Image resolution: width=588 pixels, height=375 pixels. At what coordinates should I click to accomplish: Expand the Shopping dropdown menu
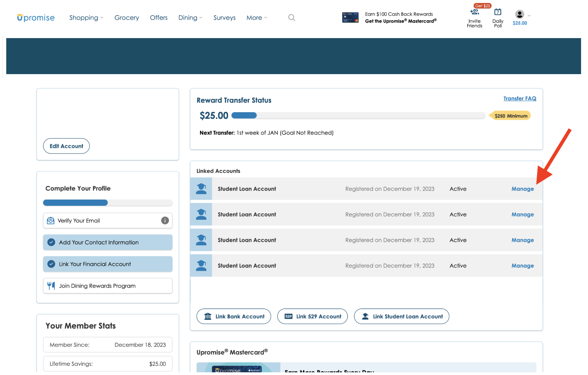[86, 18]
